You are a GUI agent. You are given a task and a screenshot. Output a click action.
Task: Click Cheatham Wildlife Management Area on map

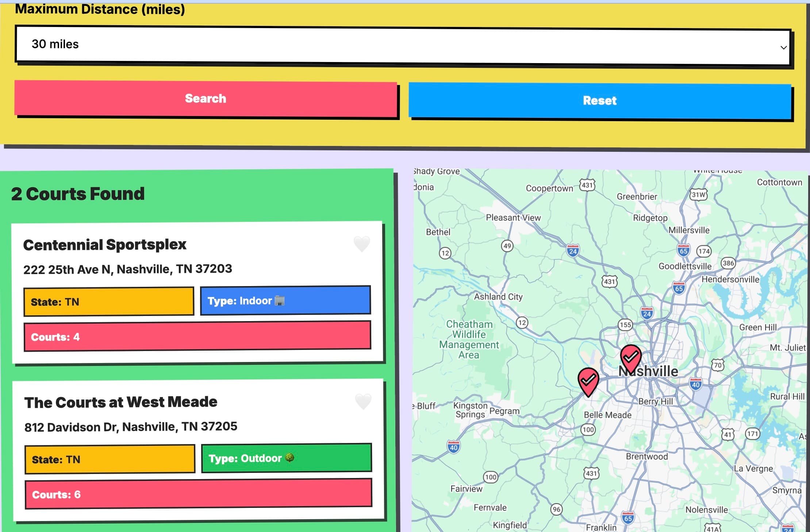point(469,339)
